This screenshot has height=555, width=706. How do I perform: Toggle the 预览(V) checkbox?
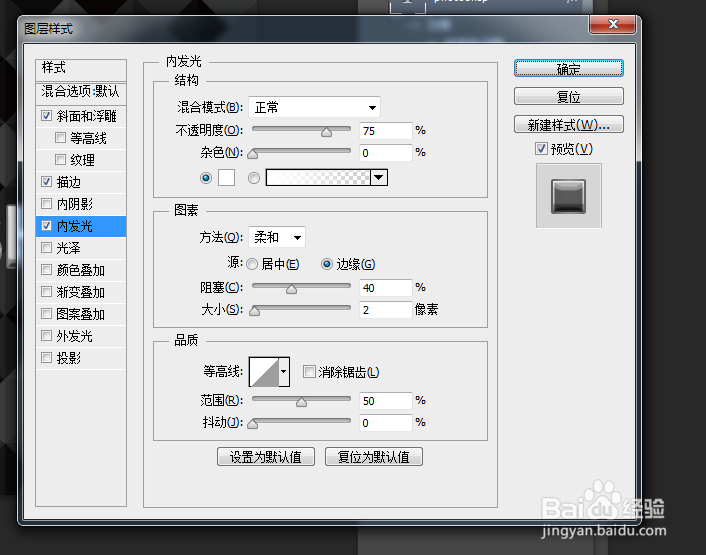point(541,149)
